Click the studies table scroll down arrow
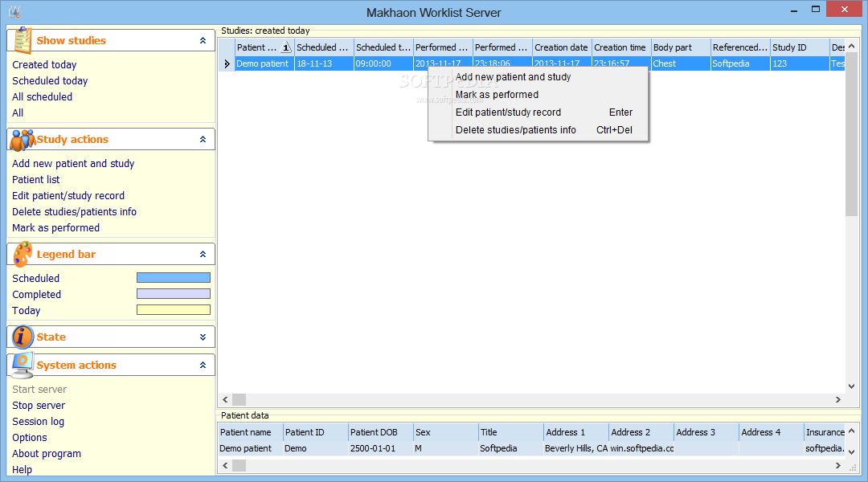 point(851,386)
